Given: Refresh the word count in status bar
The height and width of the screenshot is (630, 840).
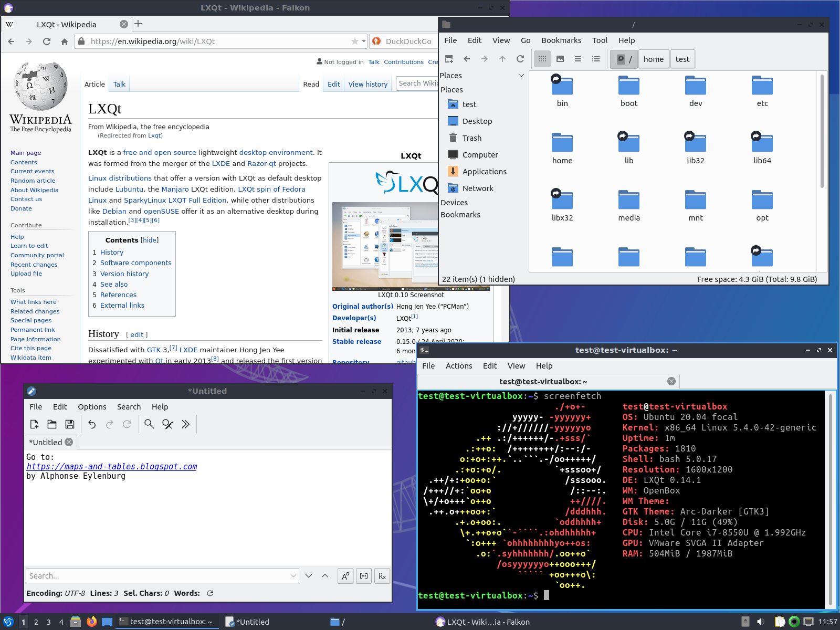Looking at the screenshot, I should [210, 593].
